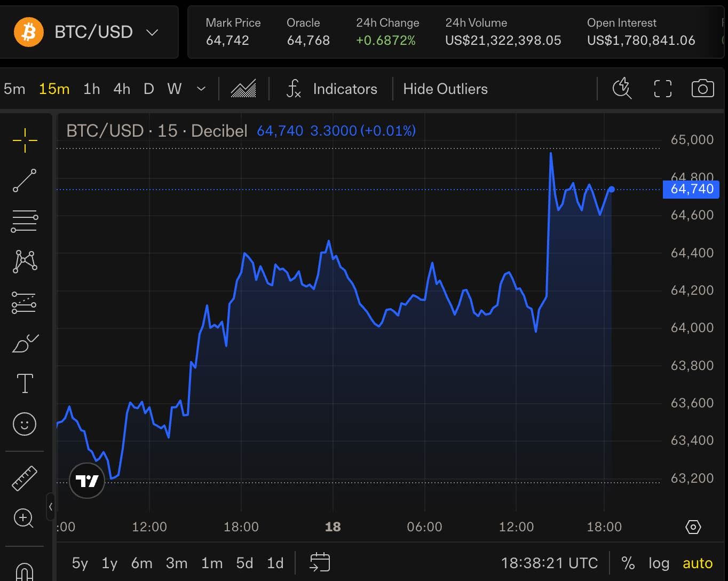Toggle the auto scale option
The image size is (728, 581).
click(698, 563)
